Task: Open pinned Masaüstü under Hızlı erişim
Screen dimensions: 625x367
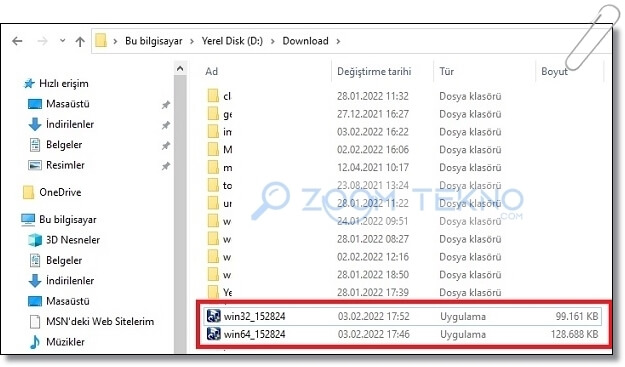Action: pos(68,104)
